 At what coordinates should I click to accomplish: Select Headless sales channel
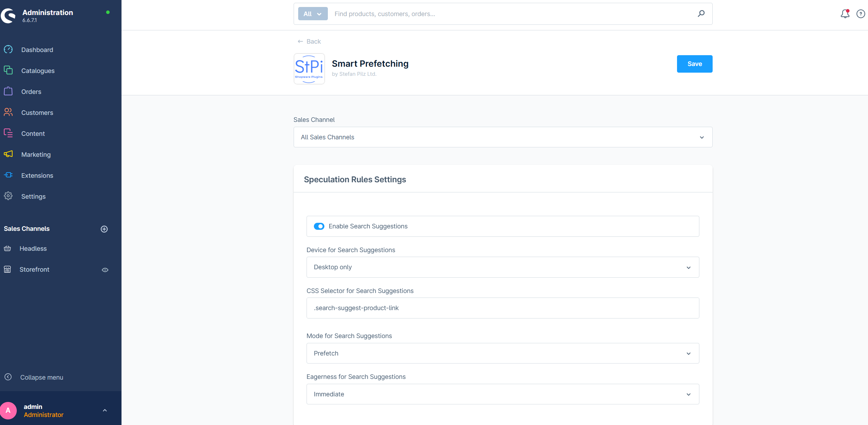[33, 249]
